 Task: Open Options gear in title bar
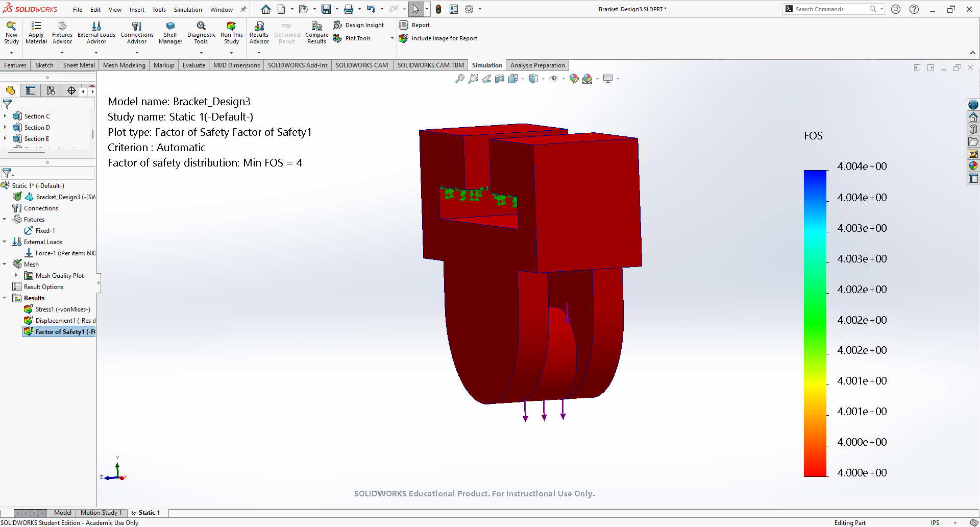[x=469, y=9]
